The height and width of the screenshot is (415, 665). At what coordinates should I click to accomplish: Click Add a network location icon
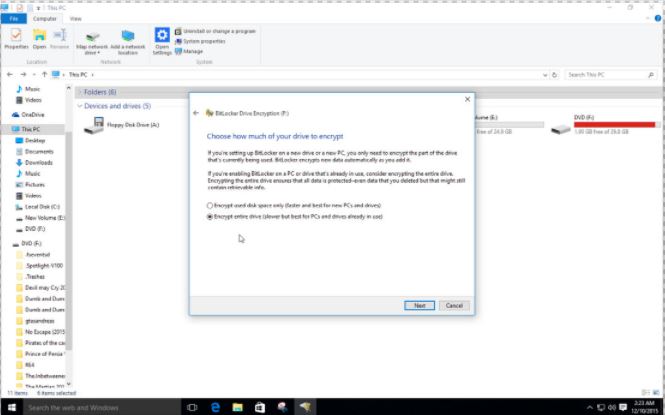click(128, 42)
